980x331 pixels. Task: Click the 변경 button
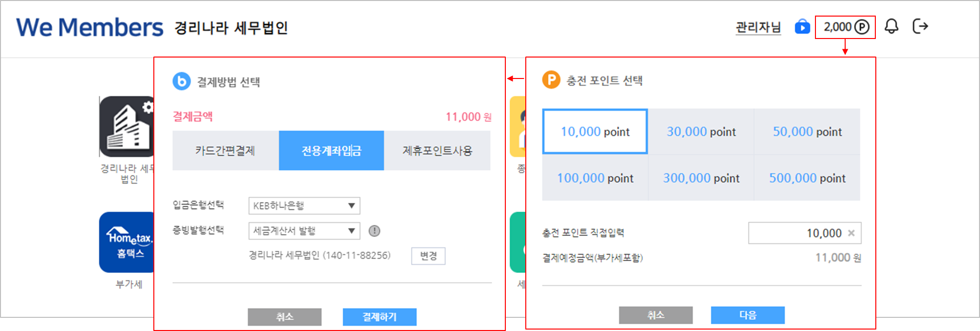(428, 256)
